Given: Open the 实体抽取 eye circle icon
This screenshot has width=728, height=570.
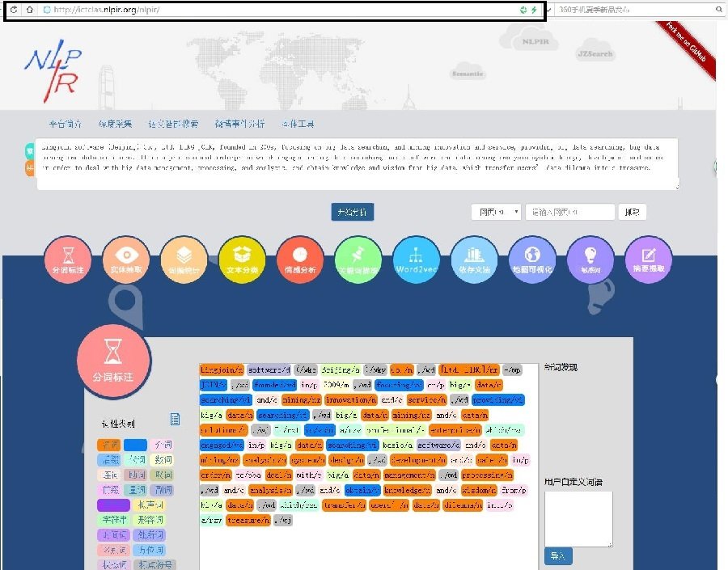Looking at the screenshot, I should 126,260.
